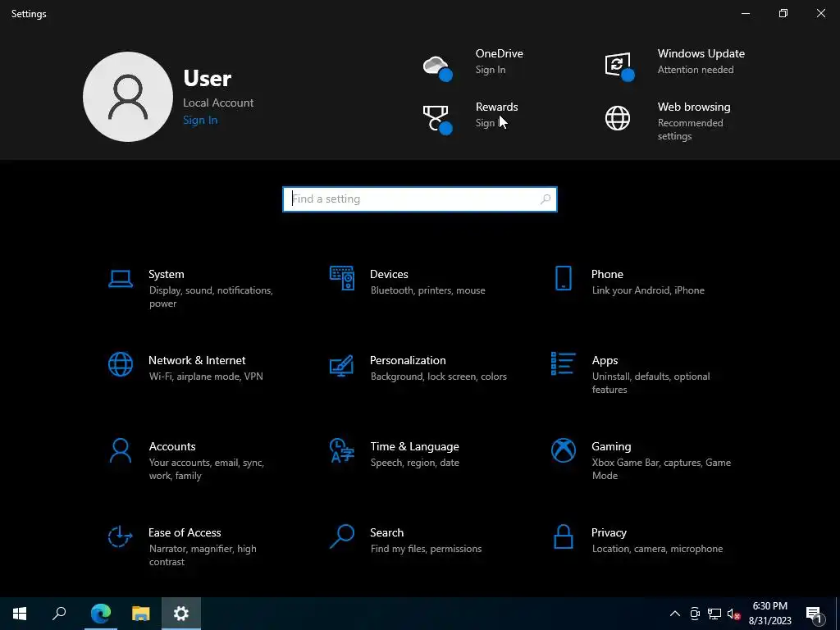
Task: Click the Web browsing heading
Action: (x=694, y=107)
